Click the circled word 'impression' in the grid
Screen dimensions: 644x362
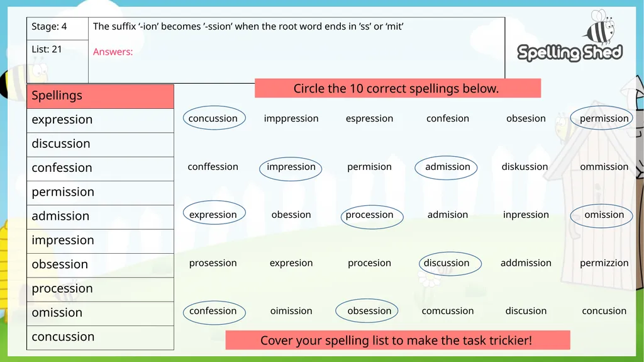(x=291, y=167)
